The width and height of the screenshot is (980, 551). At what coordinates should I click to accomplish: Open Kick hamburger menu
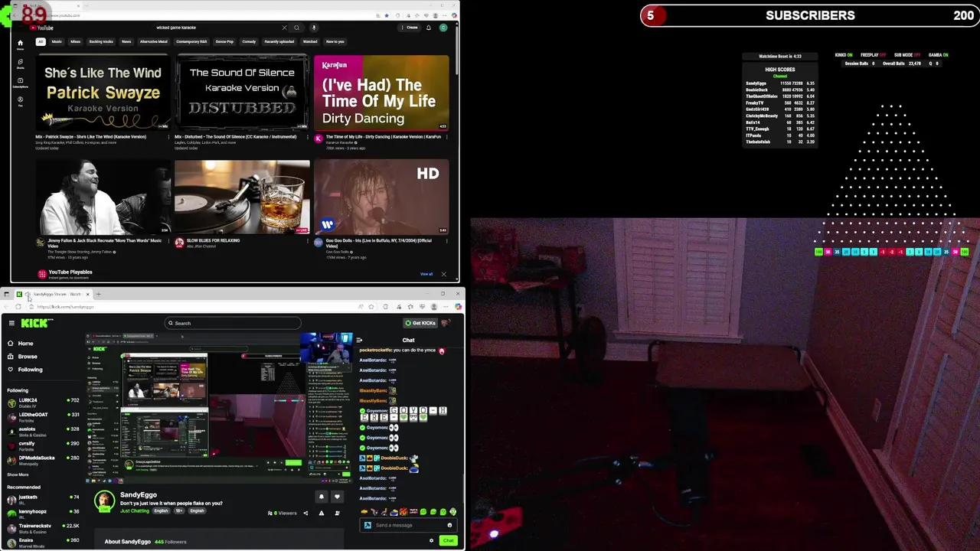click(11, 323)
